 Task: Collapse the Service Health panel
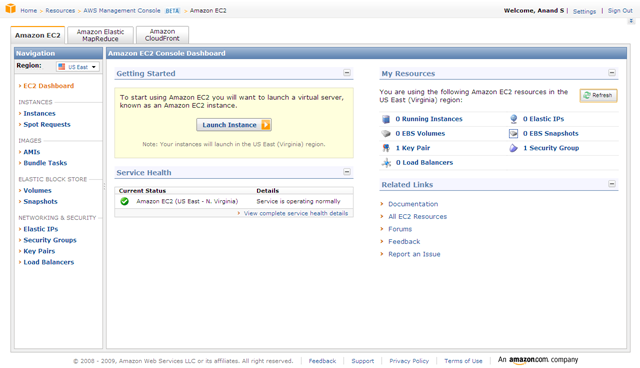[347, 172]
